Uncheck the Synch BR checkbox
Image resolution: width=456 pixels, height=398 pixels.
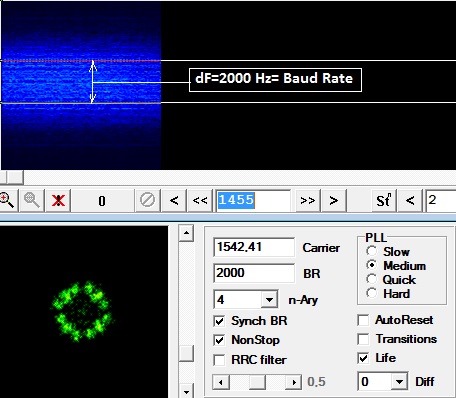point(219,321)
